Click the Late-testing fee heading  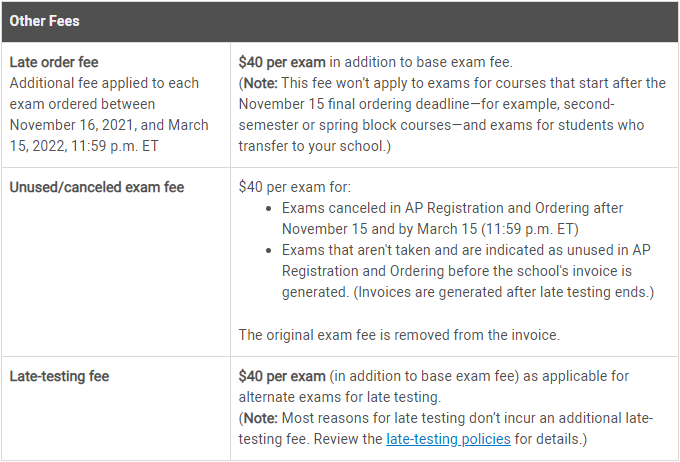click(59, 376)
